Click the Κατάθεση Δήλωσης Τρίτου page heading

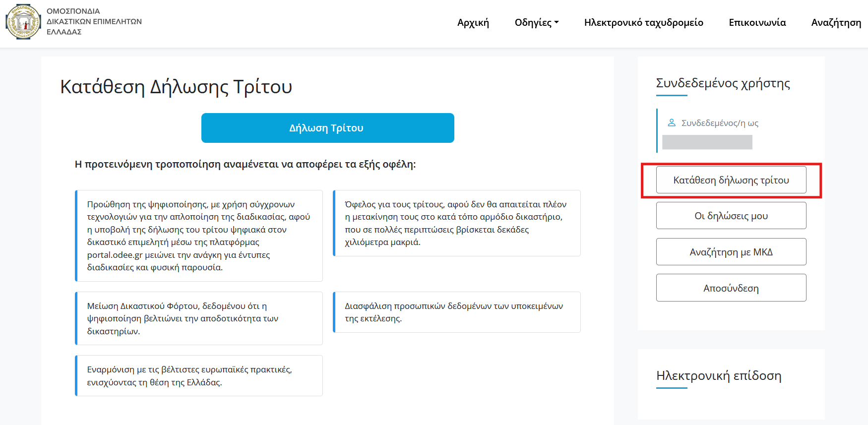pos(176,87)
